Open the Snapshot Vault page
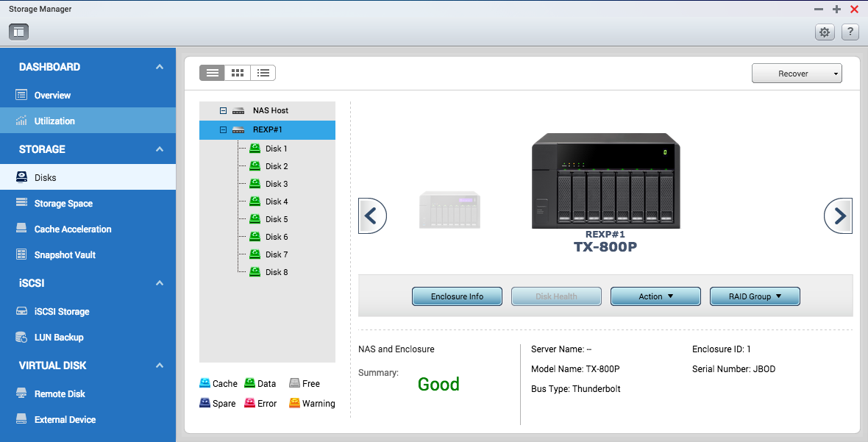 65,255
